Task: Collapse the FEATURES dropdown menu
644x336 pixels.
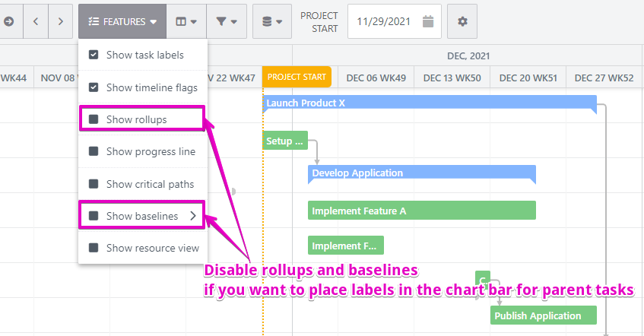Action: pyautogui.click(x=122, y=22)
